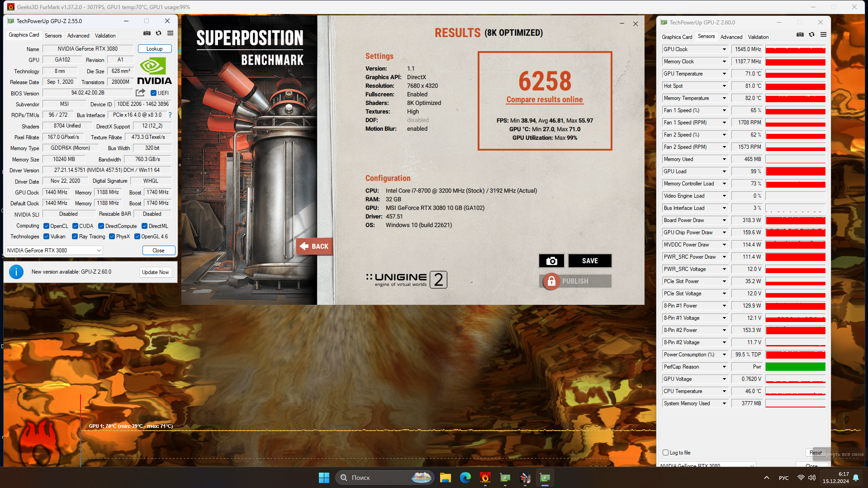This screenshot has height=488, width=868.
Task: Open Microsoft Edge from taskbar
Action: click(x=465, y=478)
